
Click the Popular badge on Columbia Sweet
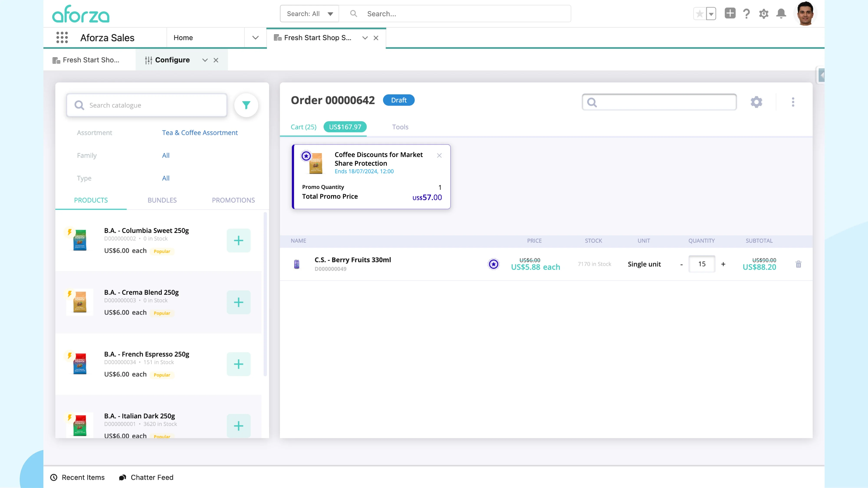[x=162, y=251]
